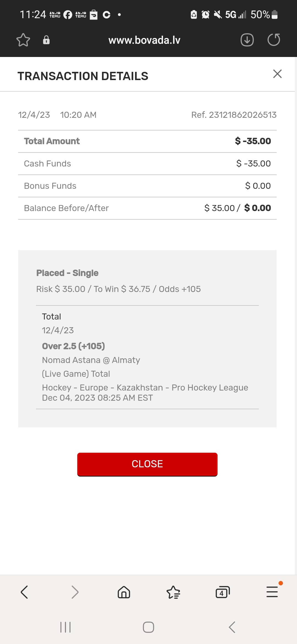Open the browser hamburger menu
This screenshot has width=297, height=644.
[272, 592]
